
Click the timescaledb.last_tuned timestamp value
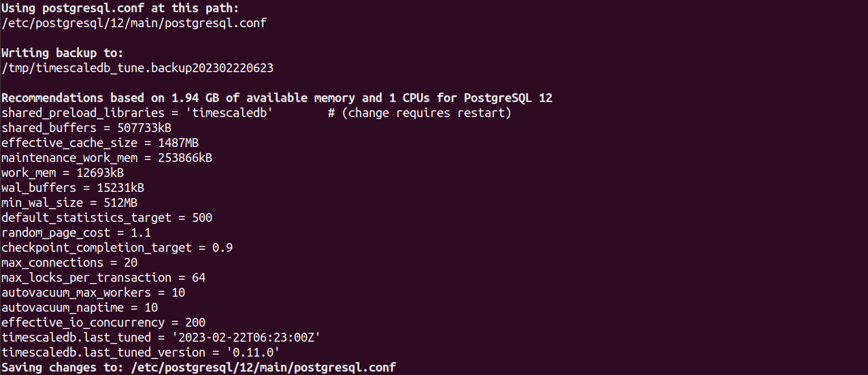click(246, 338)
